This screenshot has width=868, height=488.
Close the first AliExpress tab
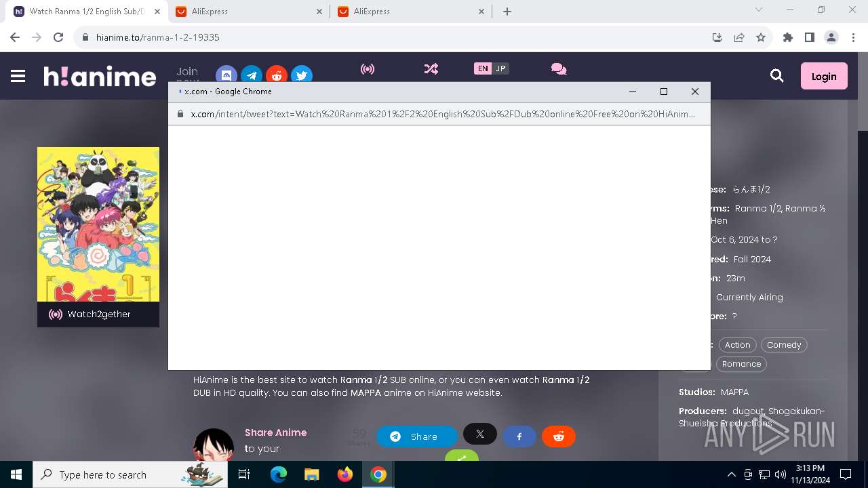[319, 12]
